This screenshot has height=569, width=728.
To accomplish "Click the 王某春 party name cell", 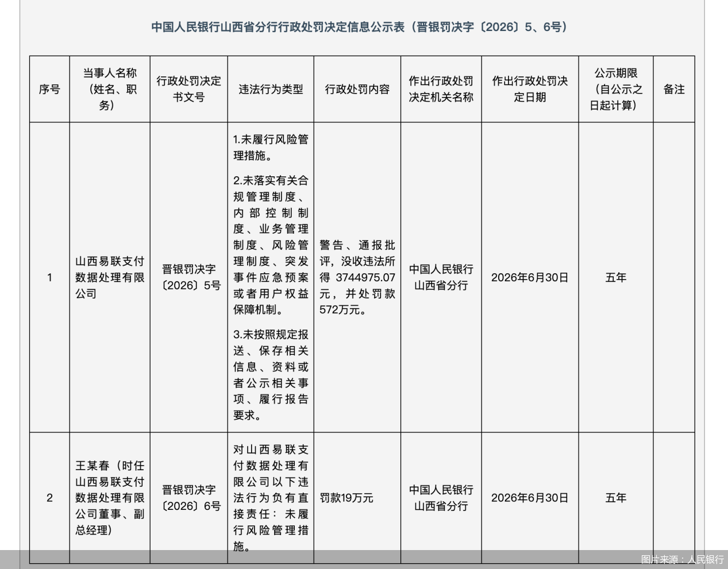I will tap(110, 498).
